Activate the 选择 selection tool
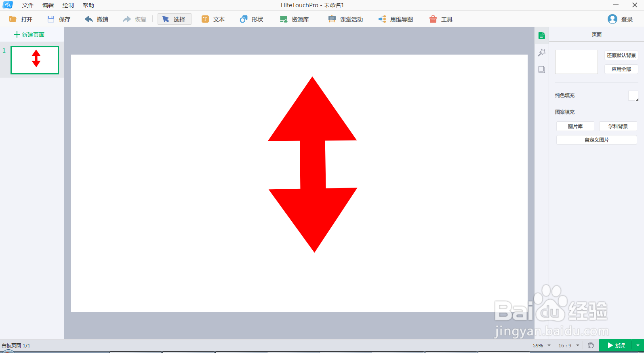The height and width of the screenshot is (353, 644). tap(174, 19)
